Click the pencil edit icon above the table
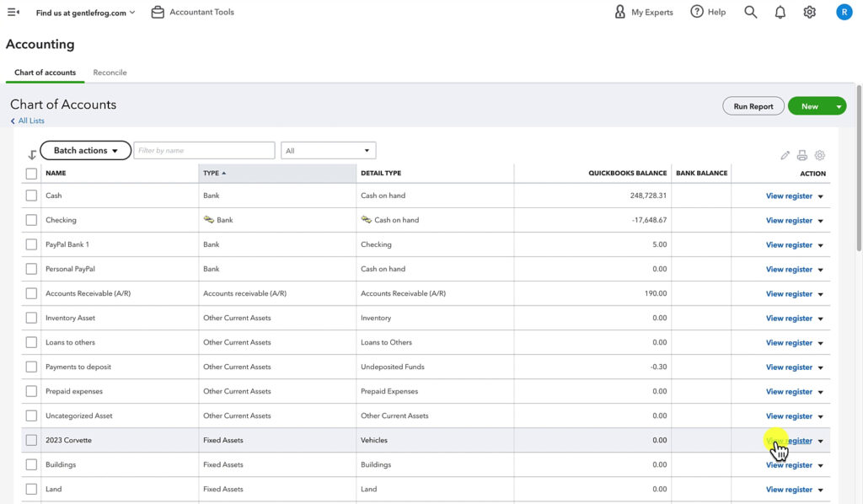Screen dimensions: 863x504 [785, 155]
